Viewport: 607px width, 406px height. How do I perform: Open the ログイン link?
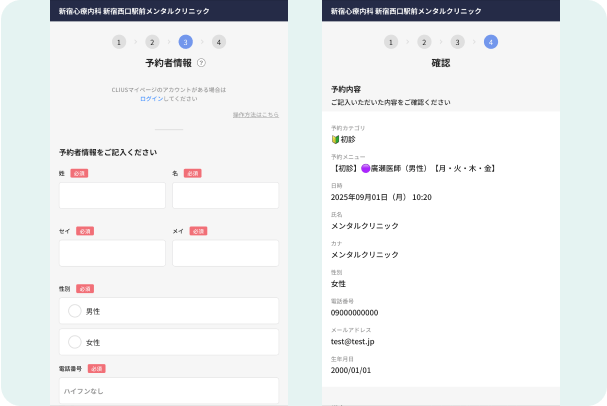151,99
